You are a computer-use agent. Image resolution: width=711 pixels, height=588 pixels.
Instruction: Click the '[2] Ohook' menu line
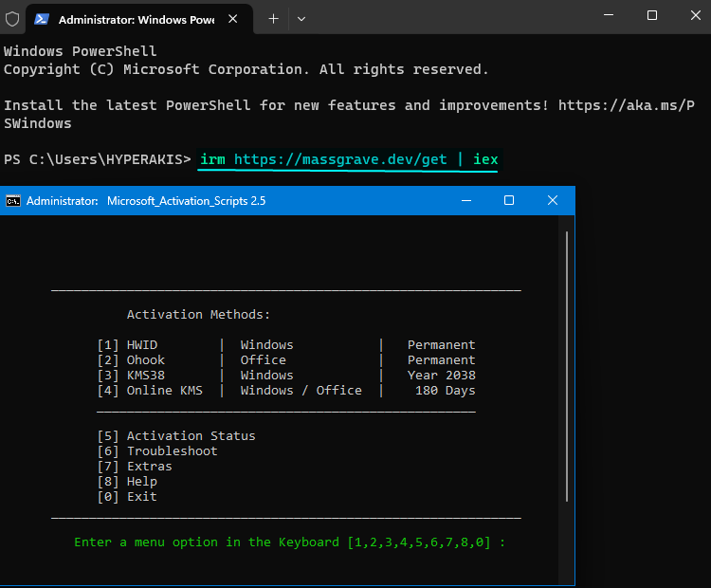tap(131, 360)
